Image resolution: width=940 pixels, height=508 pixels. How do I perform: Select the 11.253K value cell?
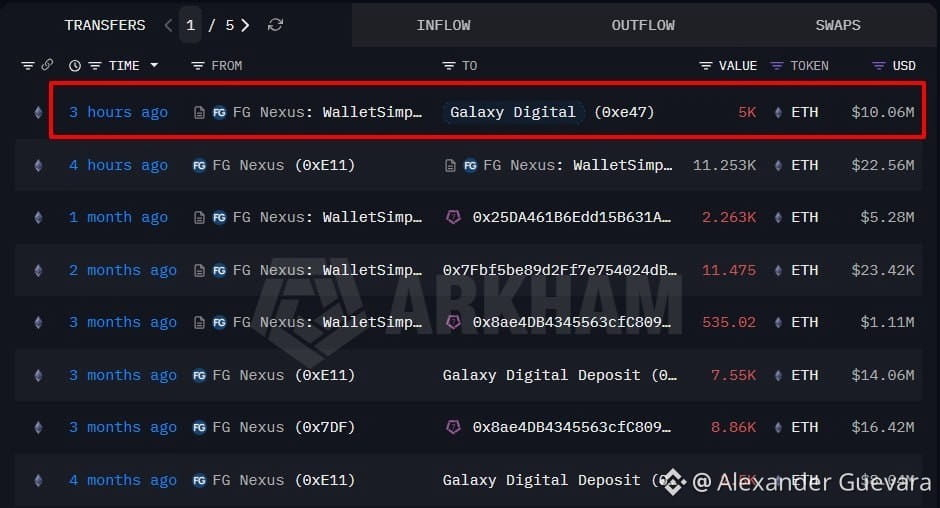pos(724,165)
